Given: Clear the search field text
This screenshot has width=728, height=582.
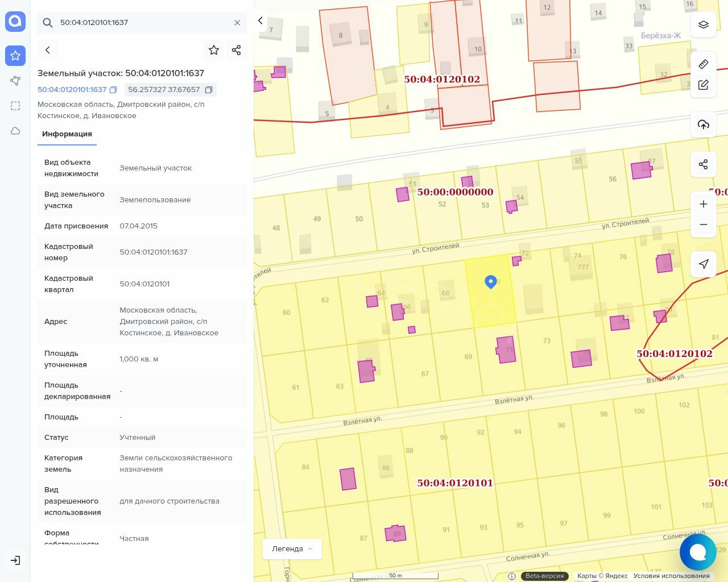Looking at the screenshot, I should [x=237, y=23].
